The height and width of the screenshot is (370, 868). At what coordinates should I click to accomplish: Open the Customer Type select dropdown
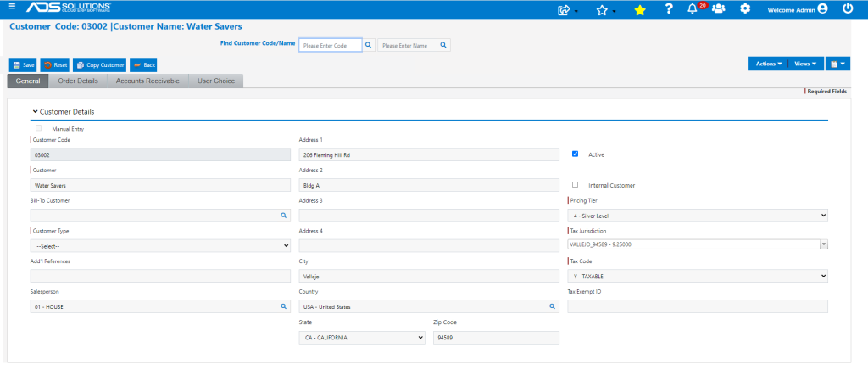coord(160,246)
